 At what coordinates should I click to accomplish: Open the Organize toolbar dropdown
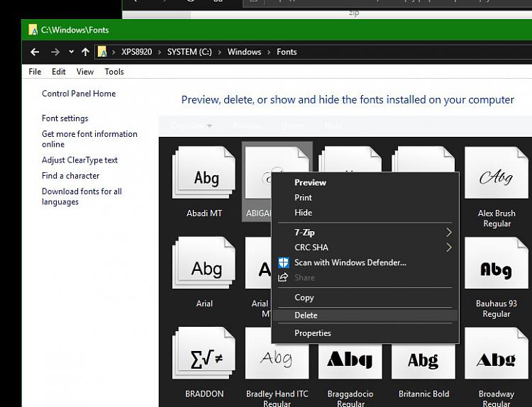click(x=192, y=126)
